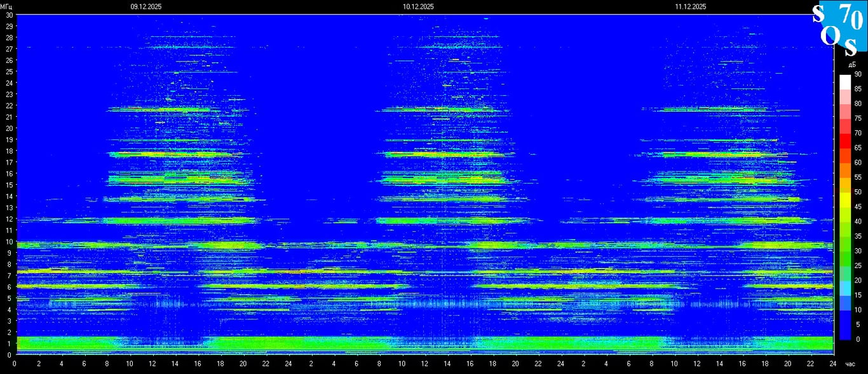Click the МГц frequency axis label
Screen dimensions: 868x374
click(x=6, y=6)
